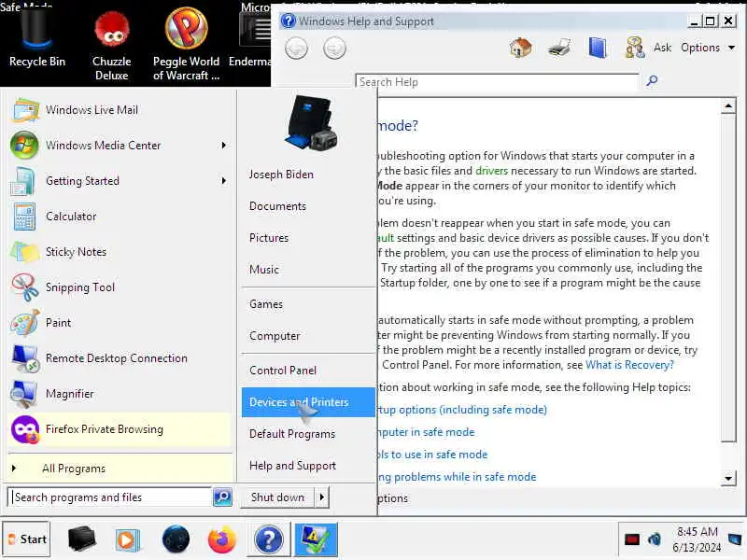Viewport: 747px width, 560px height.
Task: Click the Start button
Action: [26, 539]
